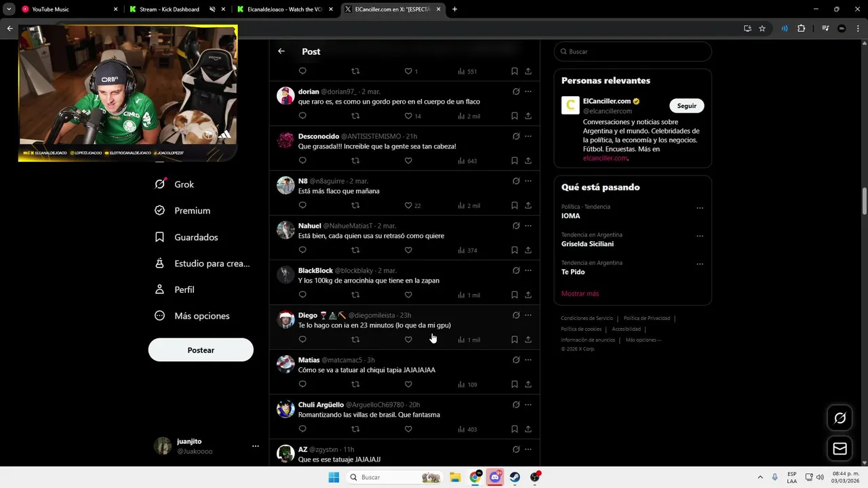Like N8's tweet with 22 likes
The height and width of the screenshot is (488, 868).
(x=408, y=205)
